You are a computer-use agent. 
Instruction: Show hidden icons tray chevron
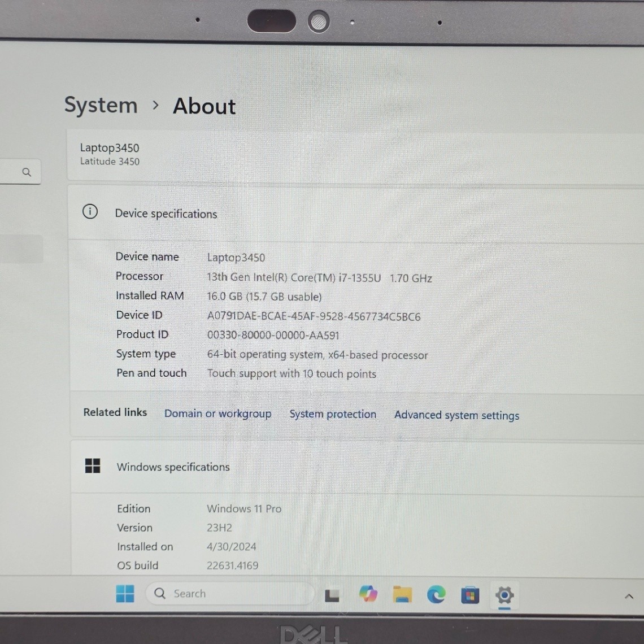[628, 597]
